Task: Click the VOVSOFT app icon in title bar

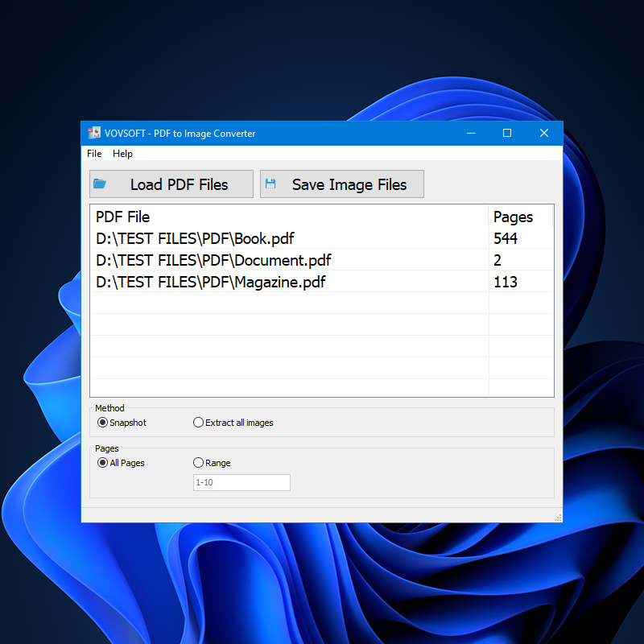Action: click(x=94, y=133)
